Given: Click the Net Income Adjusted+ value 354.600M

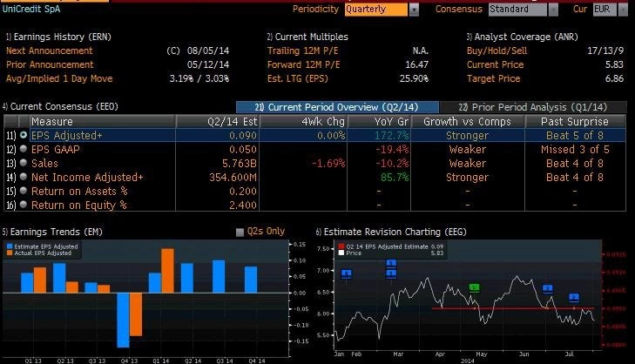Looking at the screenshot, I should tap(233, 178).
